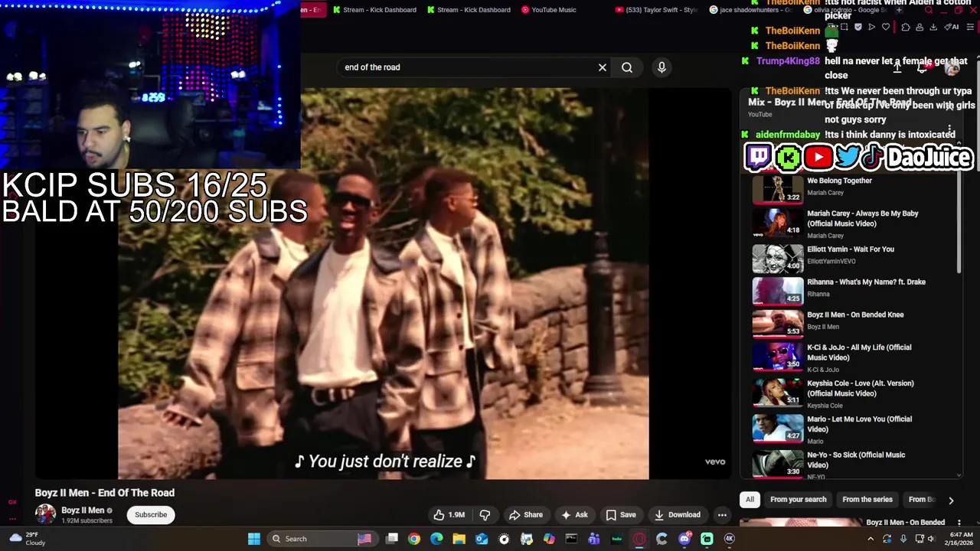Viewport: 980px width, 551px height.
Task: Show more filter chips with right arrow
Action: pos(951,500)
